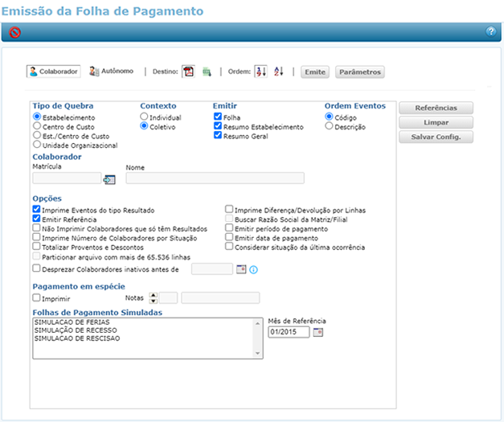The image size is (504, 422).
Task: Open employee lookup next to Matrícula field
Action: point(110,179)
